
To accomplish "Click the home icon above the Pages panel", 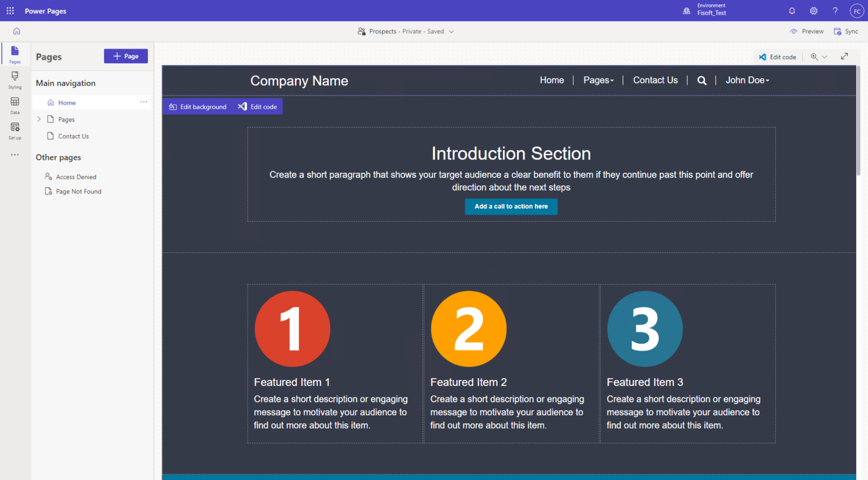I will pos(17,31).
